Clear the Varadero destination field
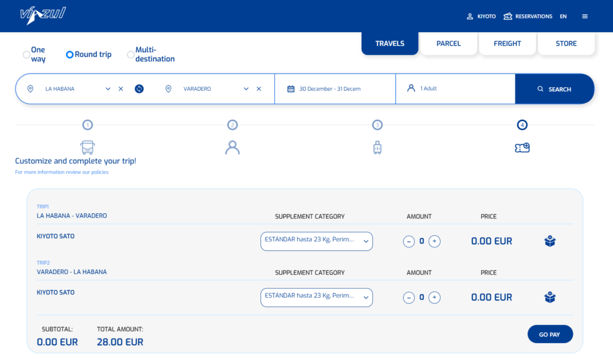The height and width of the screenshot is (364, 613). click(x=259, y=89)
